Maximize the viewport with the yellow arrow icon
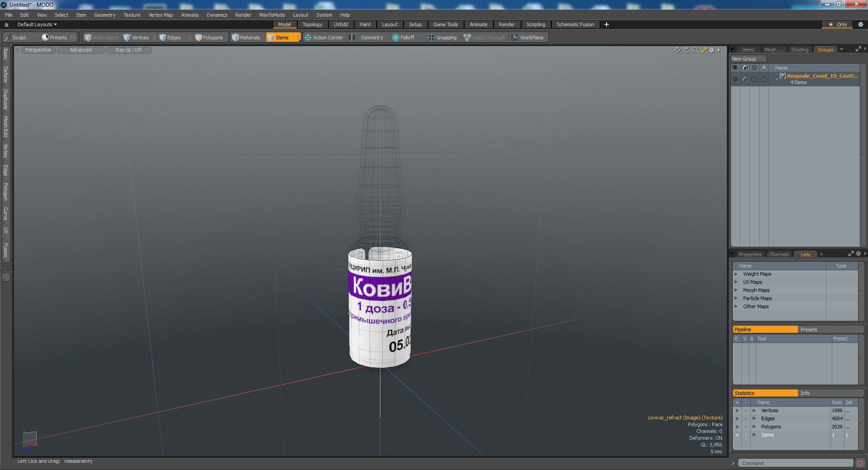The image size is (868, 470). pyautogui.click(x=704, y=50)
